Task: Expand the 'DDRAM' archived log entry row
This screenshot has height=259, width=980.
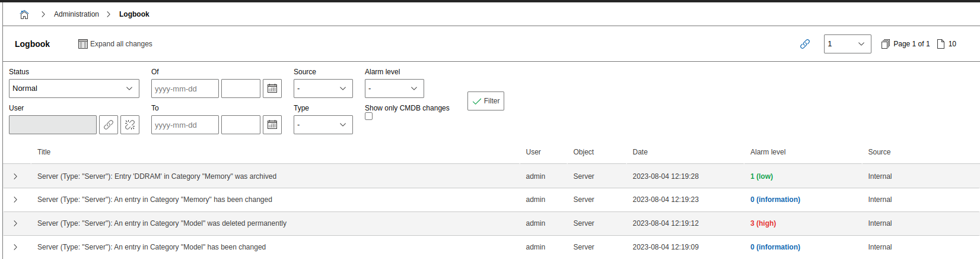Action: coord(15,176)
